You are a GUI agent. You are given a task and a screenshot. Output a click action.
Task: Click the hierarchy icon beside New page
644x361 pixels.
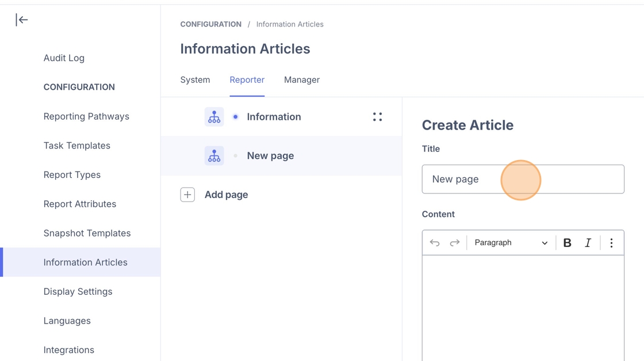[214, 156]
